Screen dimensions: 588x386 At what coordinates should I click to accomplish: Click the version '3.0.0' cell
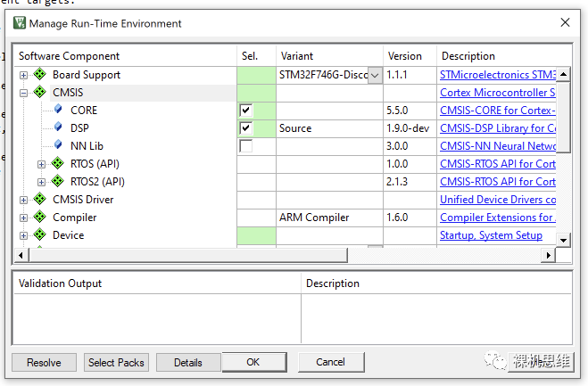tap(410, 146)
